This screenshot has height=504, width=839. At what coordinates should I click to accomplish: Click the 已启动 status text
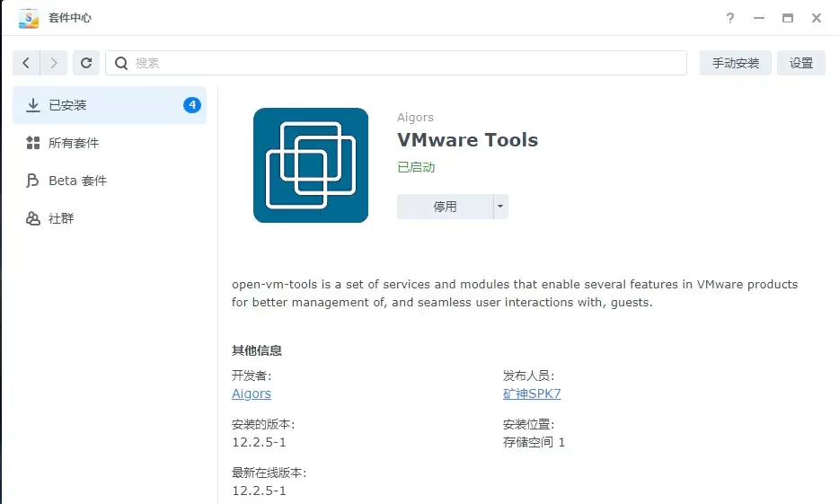416,167
